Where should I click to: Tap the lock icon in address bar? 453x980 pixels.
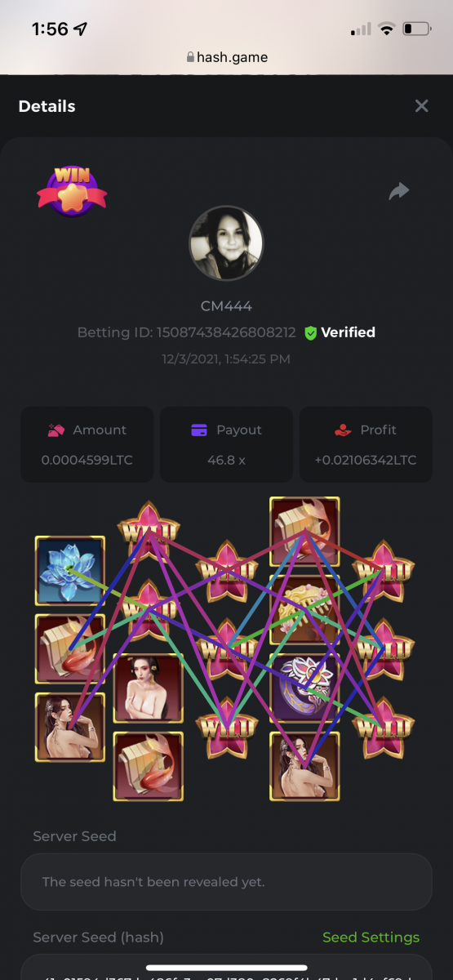[x=191, y=57]
